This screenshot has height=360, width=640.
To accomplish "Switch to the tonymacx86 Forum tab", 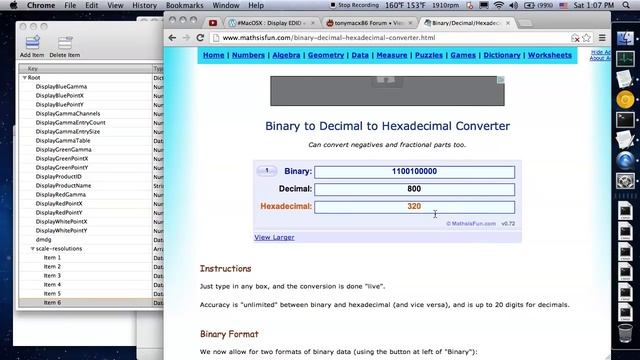I will coord(369,23).
